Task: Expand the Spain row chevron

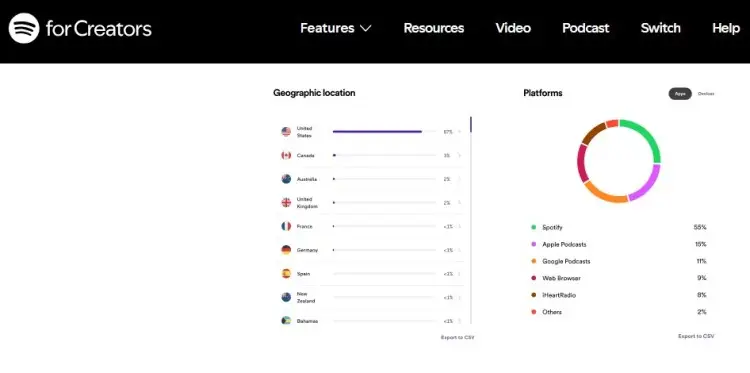Action: (x=459, y=274)
